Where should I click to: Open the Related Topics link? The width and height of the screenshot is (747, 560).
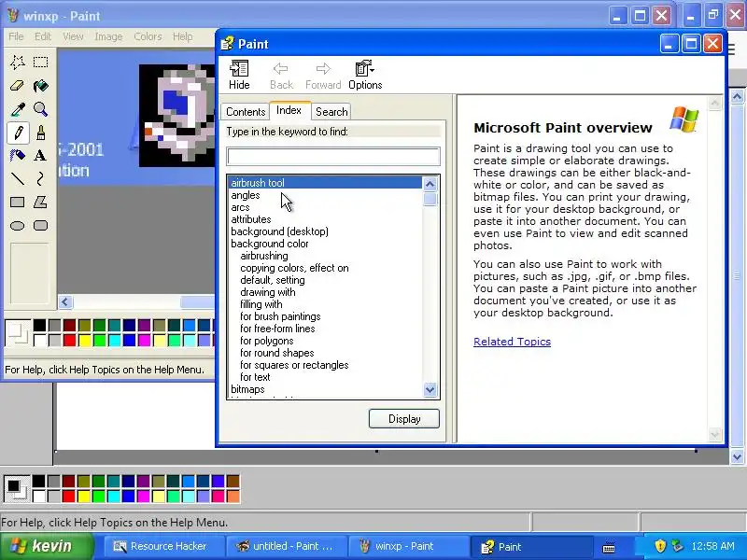pos(512,342)
